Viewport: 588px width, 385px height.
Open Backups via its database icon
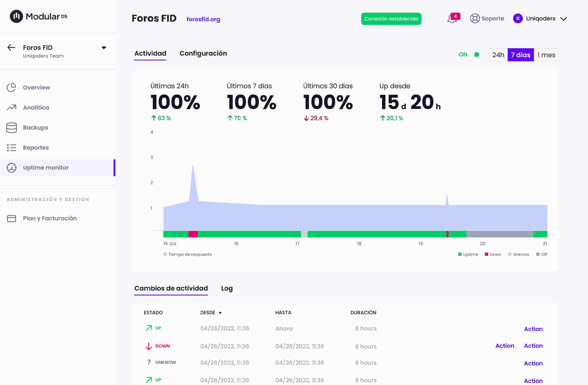coord(12,128)
